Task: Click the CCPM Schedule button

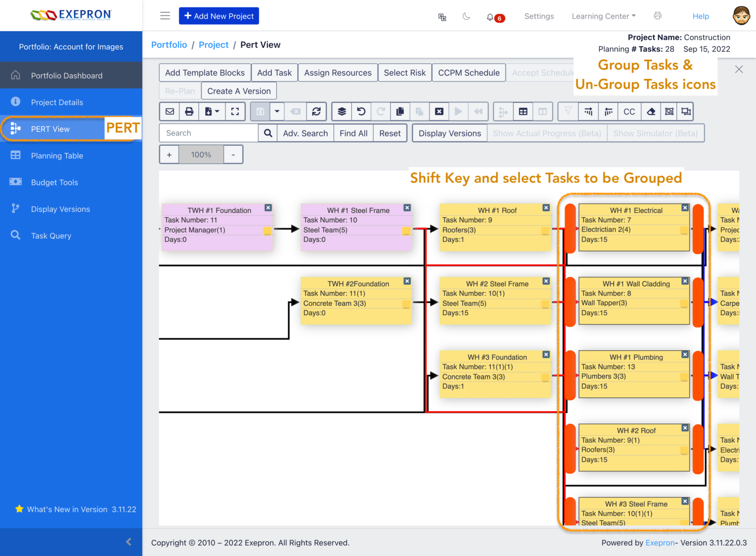Action: pos(469,73)
